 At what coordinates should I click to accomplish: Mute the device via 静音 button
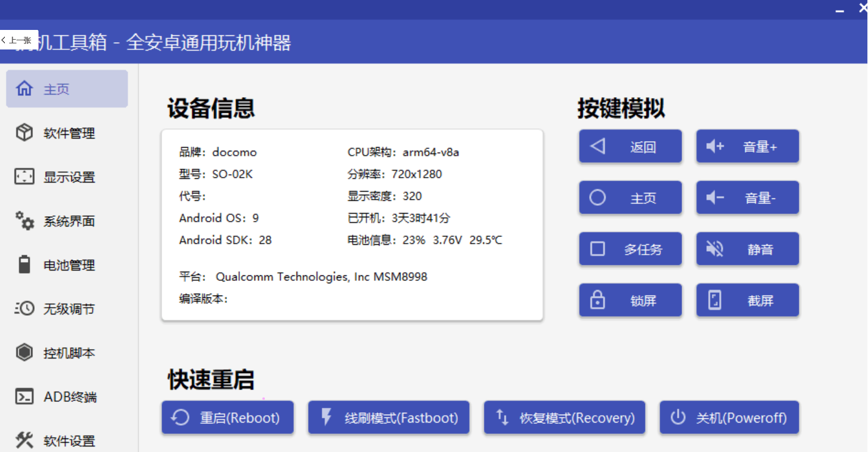tap(747, 249)
